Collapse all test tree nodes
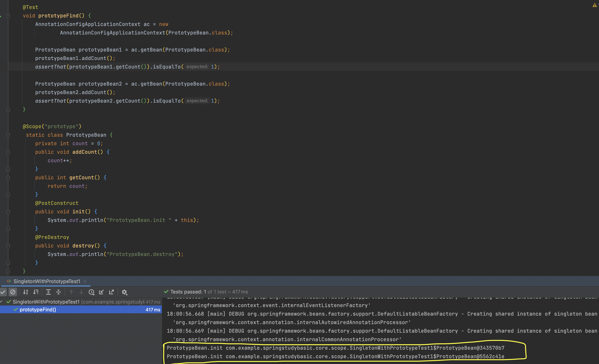Image resolution: width=599 pixels, height=364 pixels. coord(58,292)
